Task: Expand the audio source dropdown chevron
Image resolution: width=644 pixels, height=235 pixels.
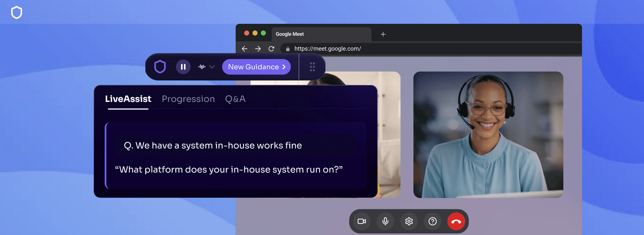Action: [212, 67]
